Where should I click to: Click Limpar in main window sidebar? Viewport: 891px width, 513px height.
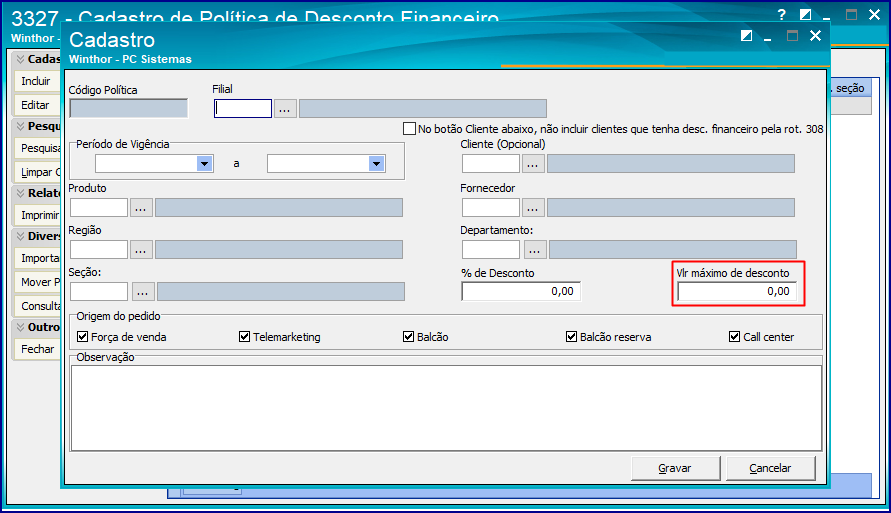click(37, 172)
